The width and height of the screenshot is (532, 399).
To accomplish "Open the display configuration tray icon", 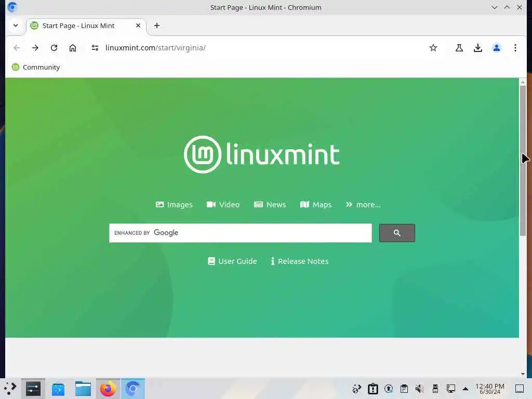I will coord(451,389).
